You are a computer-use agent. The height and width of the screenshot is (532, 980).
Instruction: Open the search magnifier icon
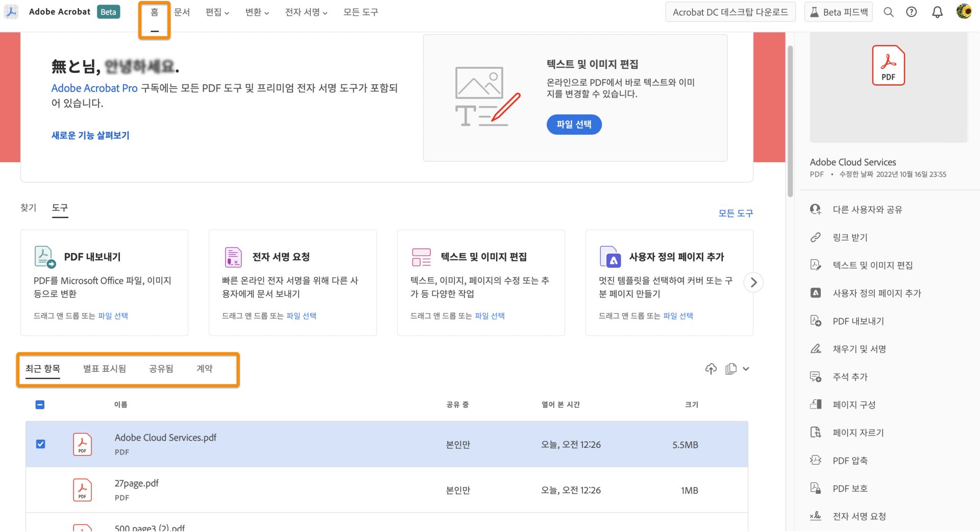889,12
